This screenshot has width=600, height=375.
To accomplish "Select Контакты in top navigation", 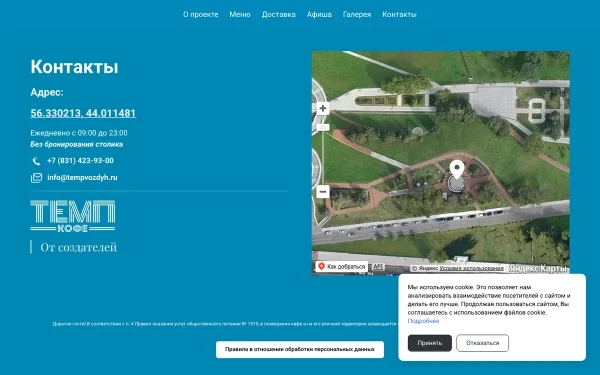I will (399, 15).
